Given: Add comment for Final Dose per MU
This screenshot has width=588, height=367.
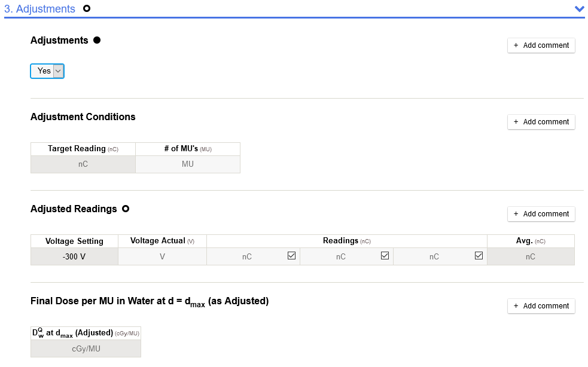Looking at the screenshot, I should 541,306.
